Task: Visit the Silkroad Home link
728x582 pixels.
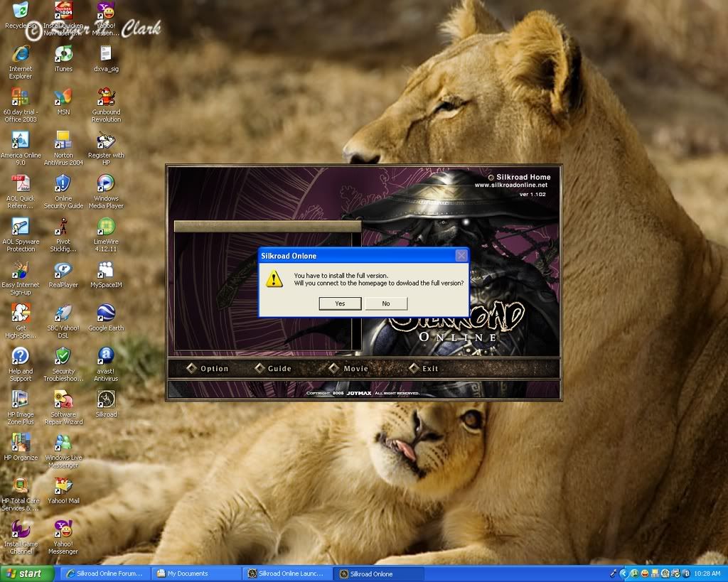Action: pyautogui.click(x=519, y=177)
